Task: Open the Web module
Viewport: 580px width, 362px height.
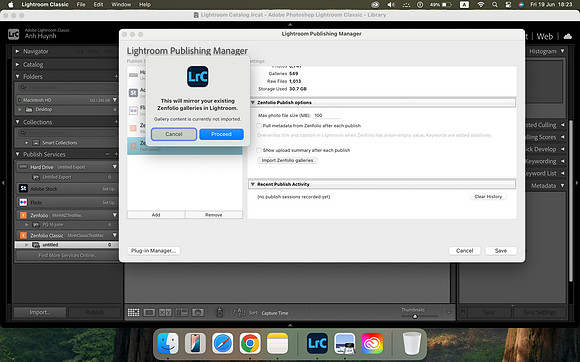Action: point(545,37)
